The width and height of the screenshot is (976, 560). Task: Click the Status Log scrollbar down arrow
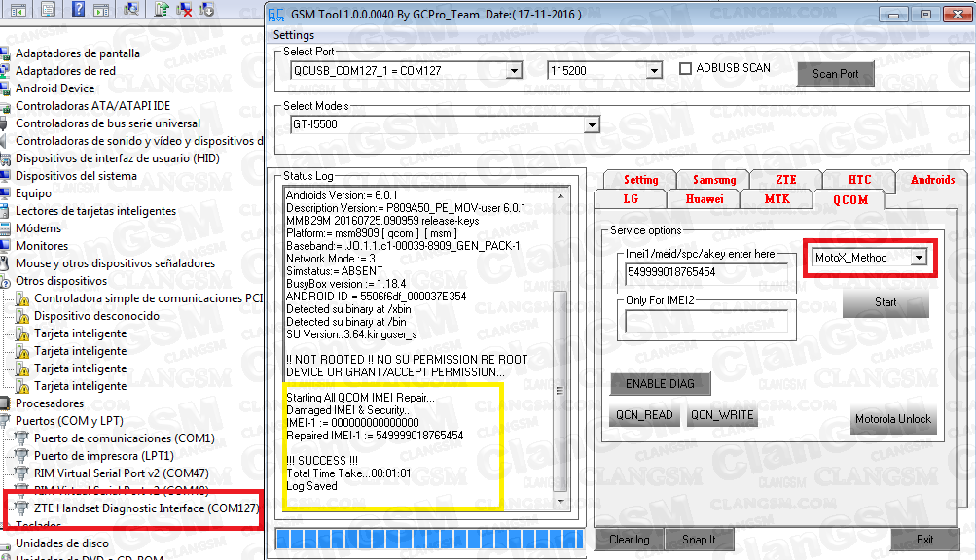pos(560,502)
